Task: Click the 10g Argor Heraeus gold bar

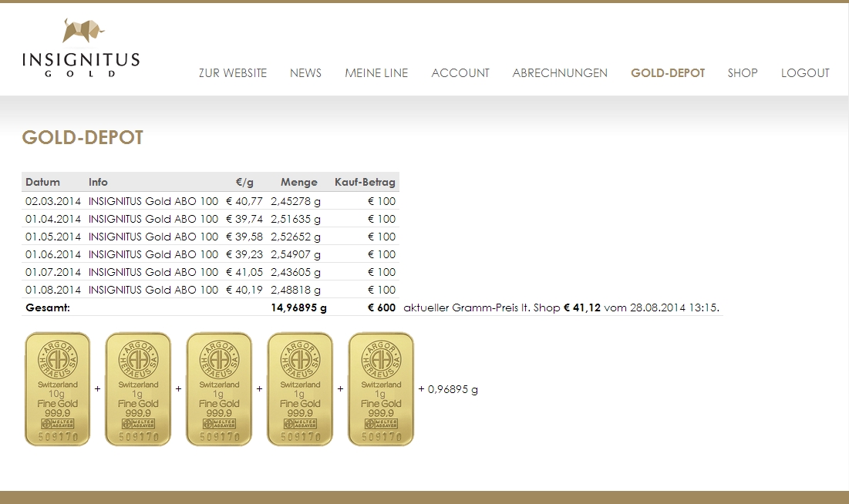Action: [x=57, y=389]
